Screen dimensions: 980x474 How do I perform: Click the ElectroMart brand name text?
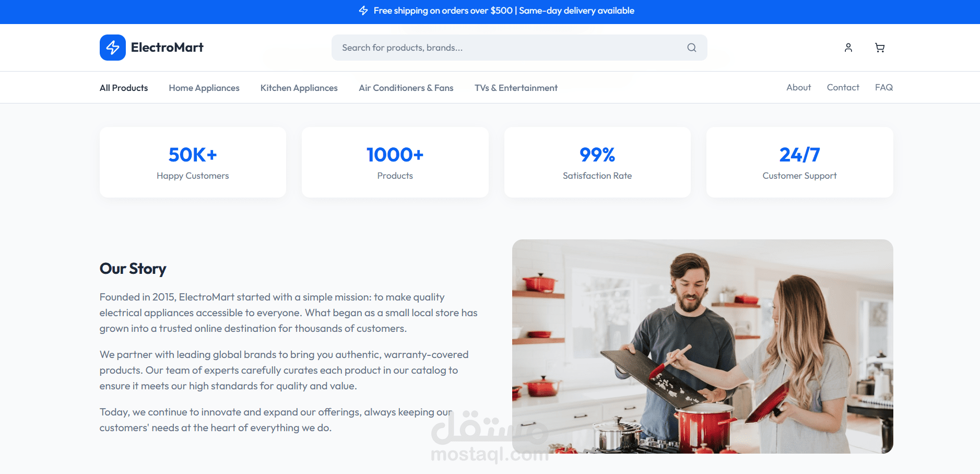click(x=167, y=48)
